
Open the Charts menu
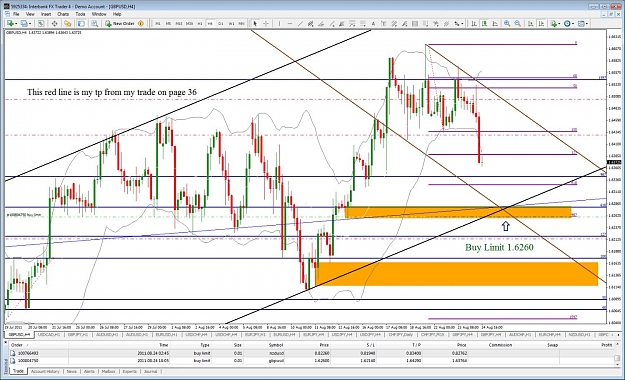click(x=63, y=14)
